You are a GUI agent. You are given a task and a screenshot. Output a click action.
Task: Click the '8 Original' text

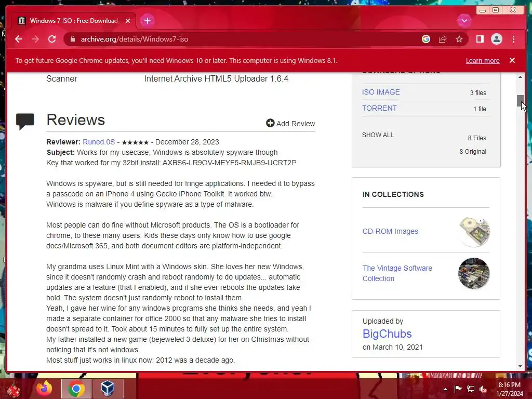click(x=473, y=152)
